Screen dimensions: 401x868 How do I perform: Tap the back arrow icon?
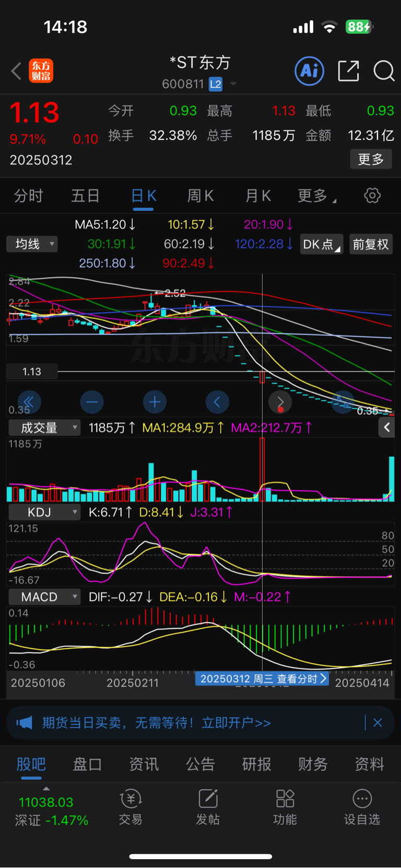tap(16, 71)
